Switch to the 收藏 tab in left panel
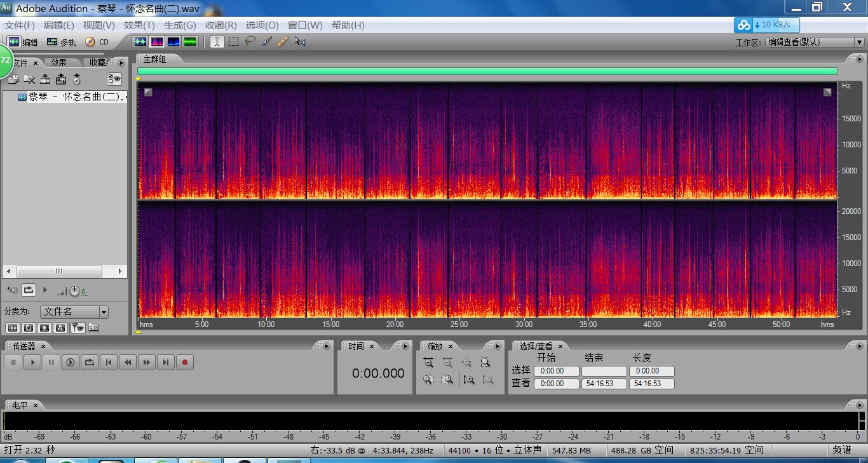 pyautogui.click(x=99, y=62)
